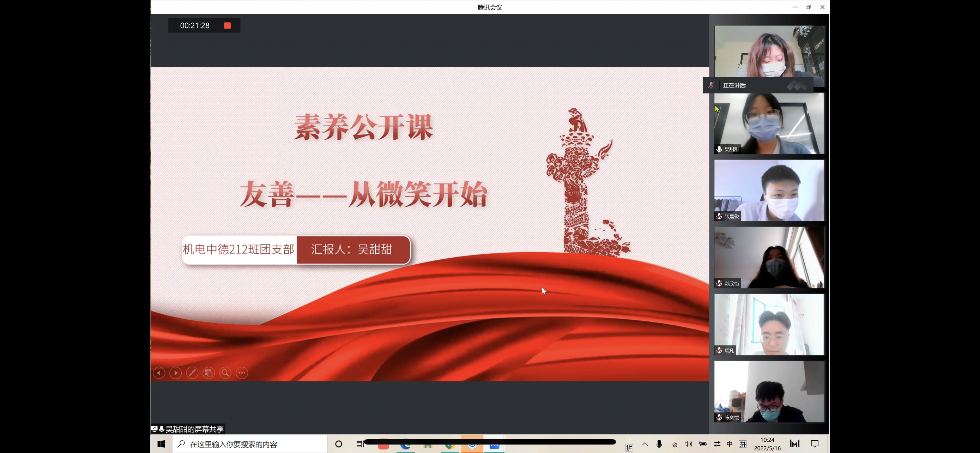Click the battery status icon
980x453 pixels.
(x=703, y=444)
